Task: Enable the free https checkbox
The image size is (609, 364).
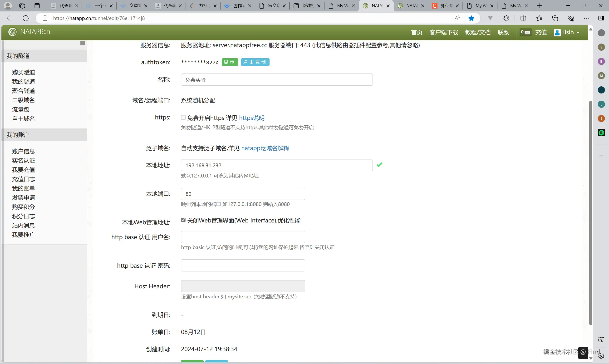Action: 183,118
